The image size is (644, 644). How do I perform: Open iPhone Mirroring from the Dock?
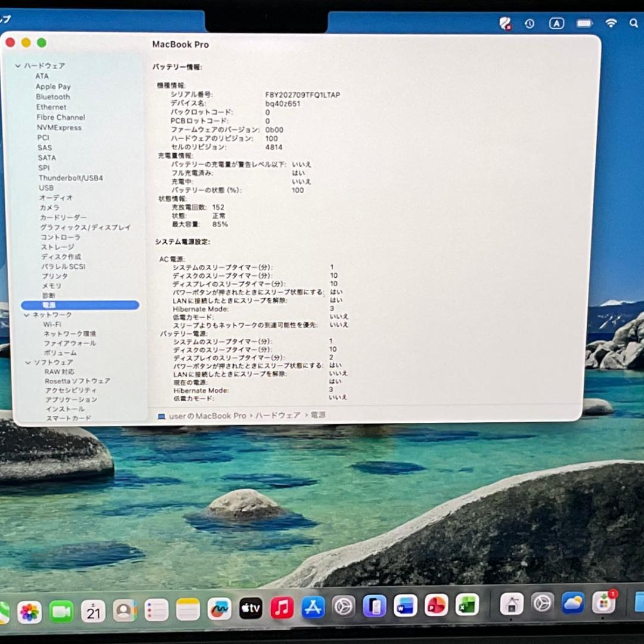(x=374, y=606)
